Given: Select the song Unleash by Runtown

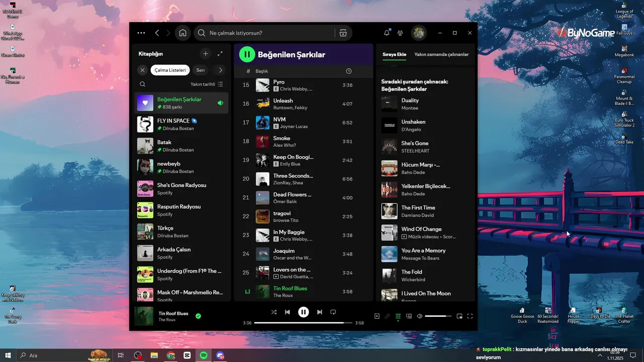Looking at the screenshot, I should [303, 104].
